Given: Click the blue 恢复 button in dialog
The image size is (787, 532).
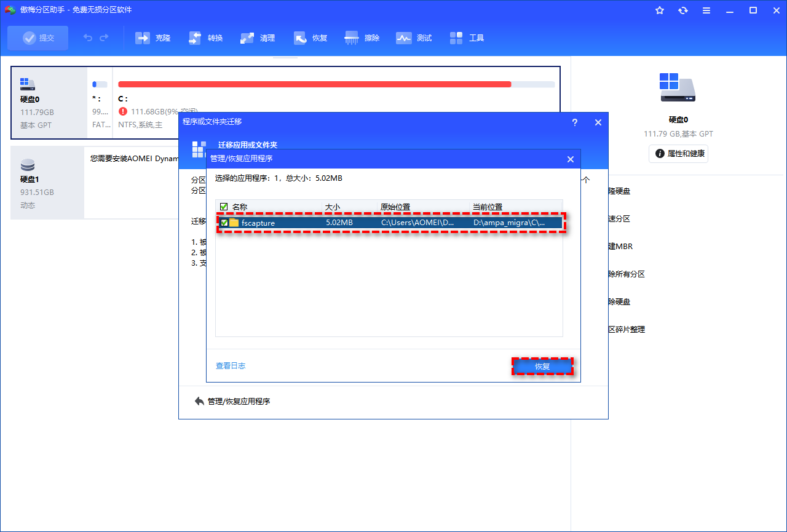Looking at the screenshot, I should 542,367.
